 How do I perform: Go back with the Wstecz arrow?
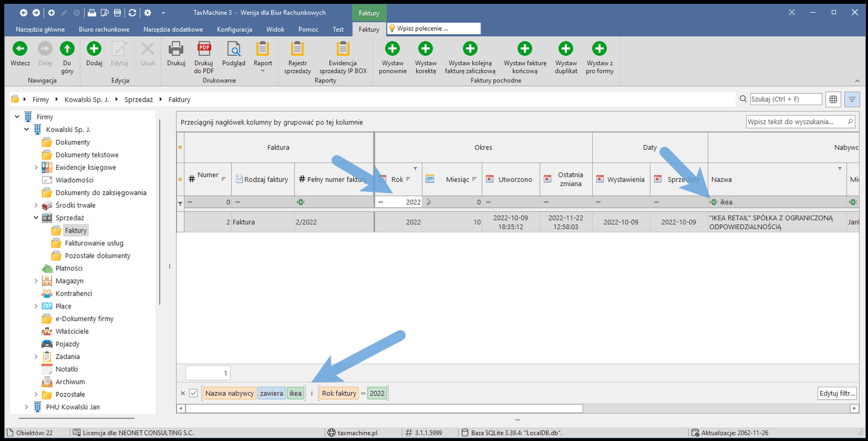pyautogui.click(x=20, y=49)
